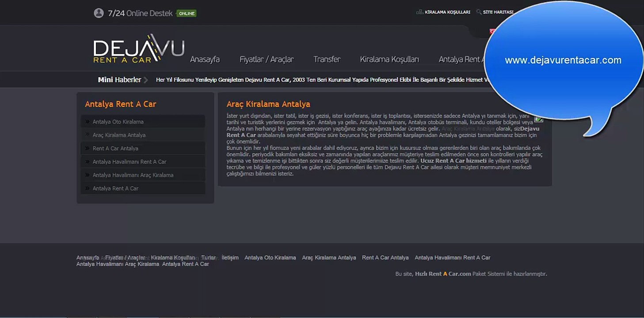Viewport: 644px width, 318px height.
Task: Visit the Hızlı Rent A Car.com credit link
Action: pyautogui.click(x=443, y=274)
